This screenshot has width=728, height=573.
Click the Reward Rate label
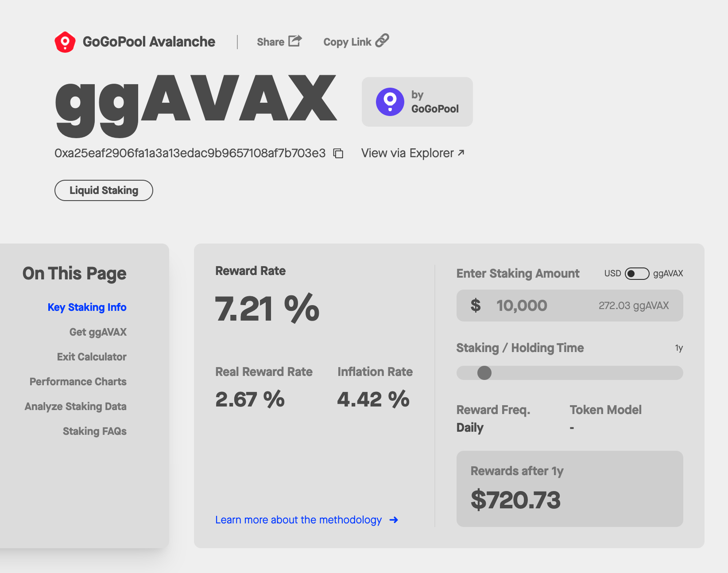250,271
